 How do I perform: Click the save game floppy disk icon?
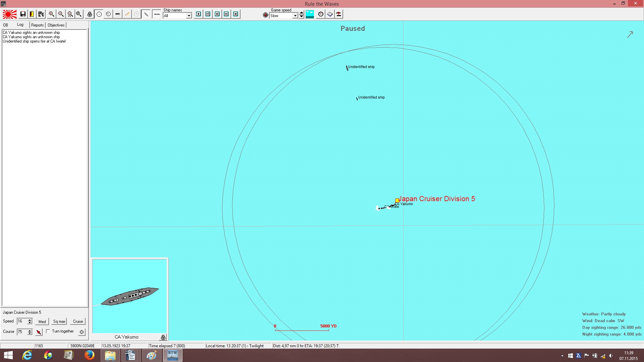(23, 14)
